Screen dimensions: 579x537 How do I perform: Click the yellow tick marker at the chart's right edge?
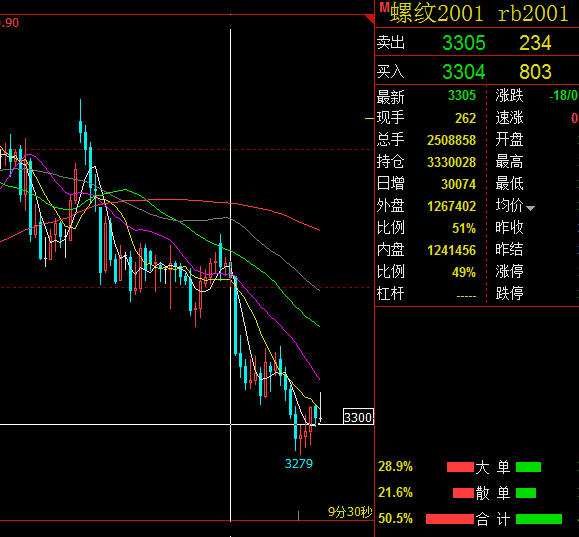point(370,119)
